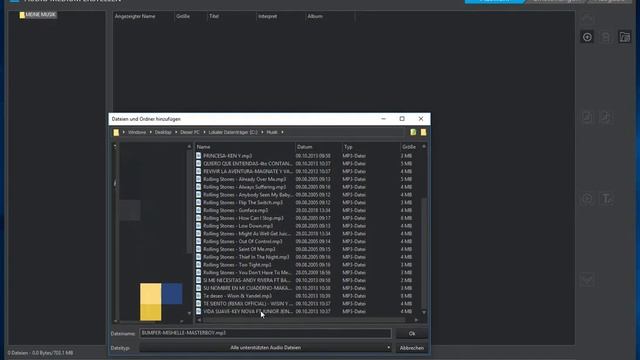Go to Dieser PC in the breadcrumb path

(x=190, y=132)
